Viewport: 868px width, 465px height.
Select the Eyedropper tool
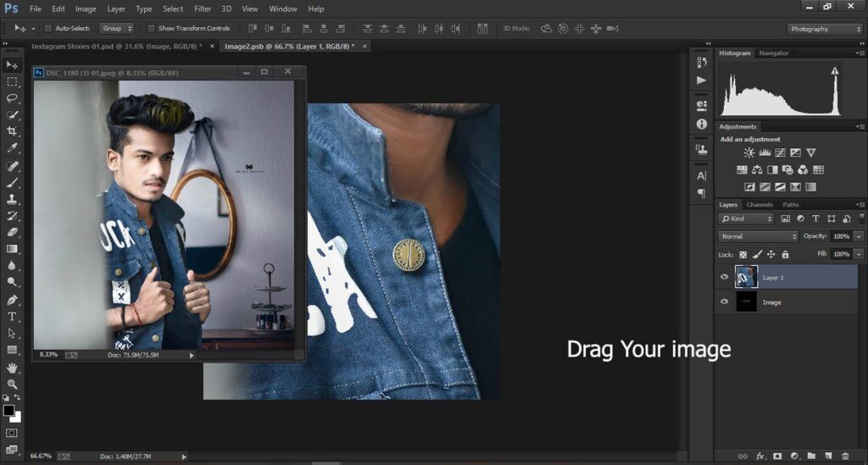(12, 148)
